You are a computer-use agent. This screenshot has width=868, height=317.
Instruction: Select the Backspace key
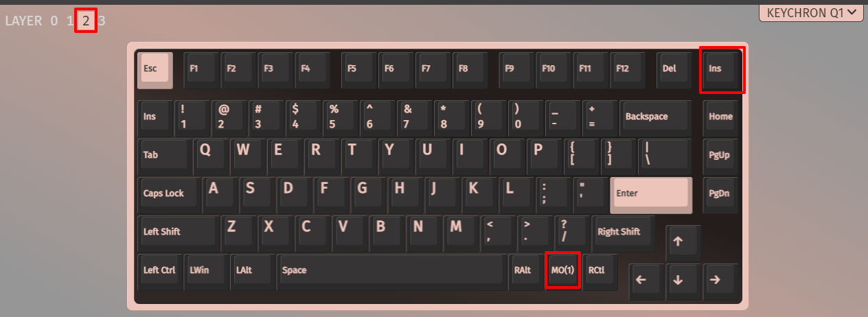pyautogui.click(x=656, y=117)
